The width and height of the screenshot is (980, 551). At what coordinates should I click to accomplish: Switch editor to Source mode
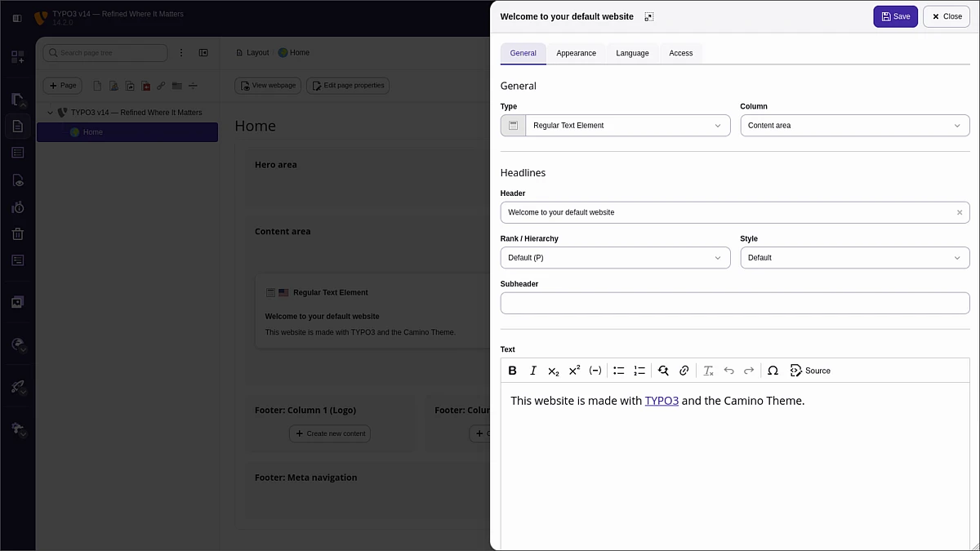point(810,371)
